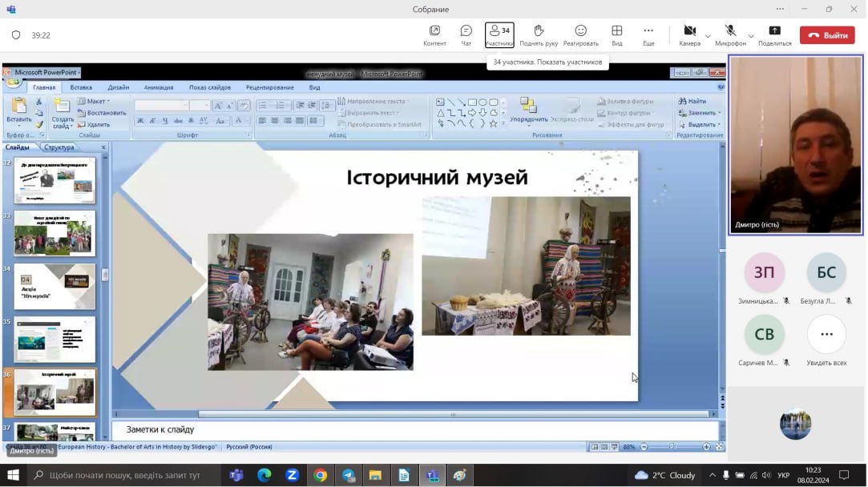Select the slide 34 thumbnail in the slides panel
This screenshot has height=487, width=868.
[x=55, y=286]
